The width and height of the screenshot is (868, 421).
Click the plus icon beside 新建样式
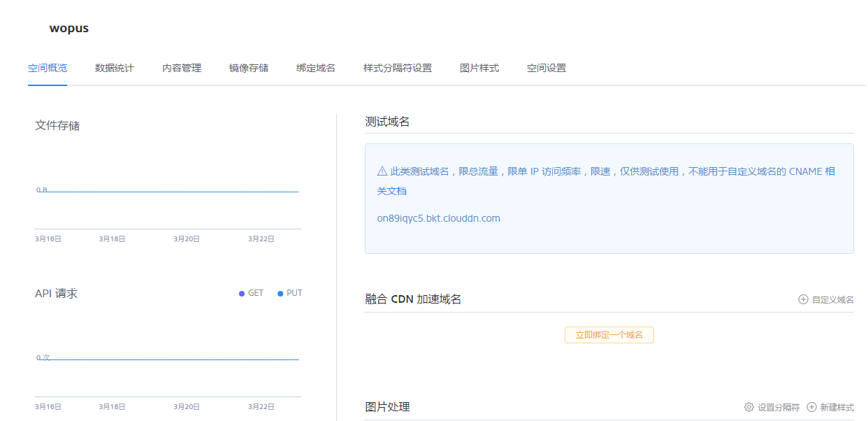811,407
